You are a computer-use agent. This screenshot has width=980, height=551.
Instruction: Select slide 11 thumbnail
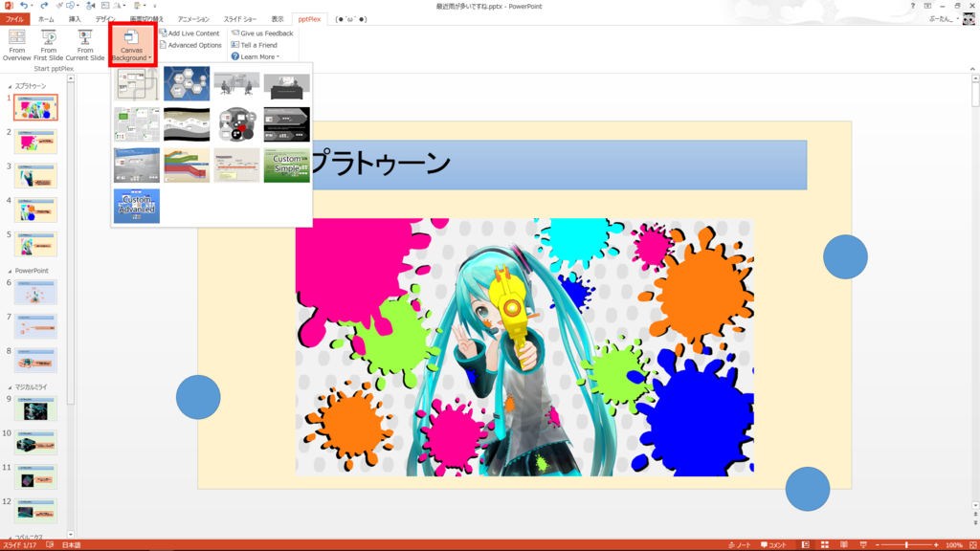coord(35,476)
